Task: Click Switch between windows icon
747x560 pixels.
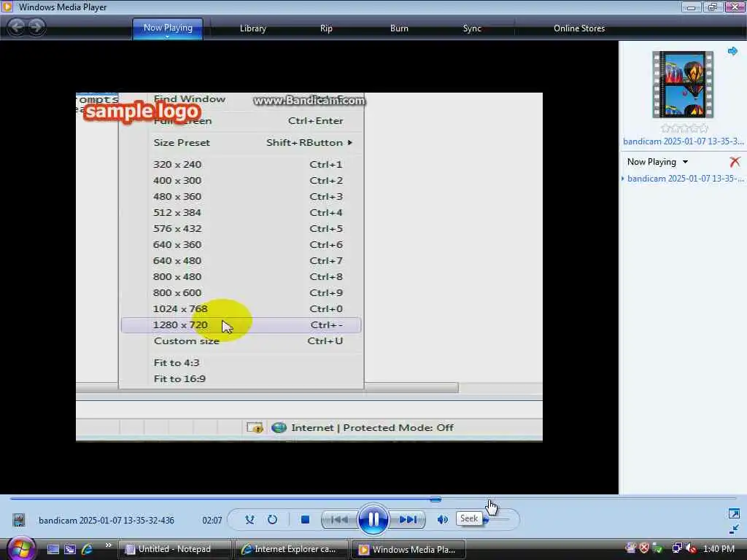Action: [x=70, y=549]
